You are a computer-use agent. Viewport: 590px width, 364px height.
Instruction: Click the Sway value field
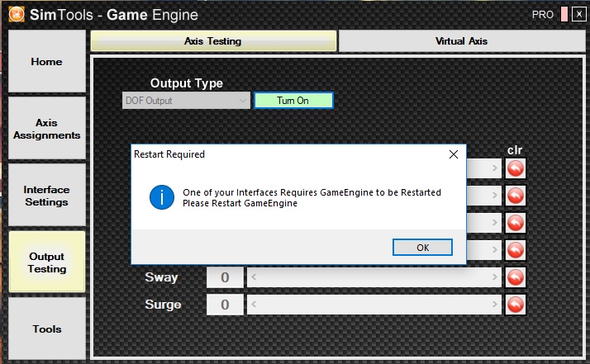[225, 277]
